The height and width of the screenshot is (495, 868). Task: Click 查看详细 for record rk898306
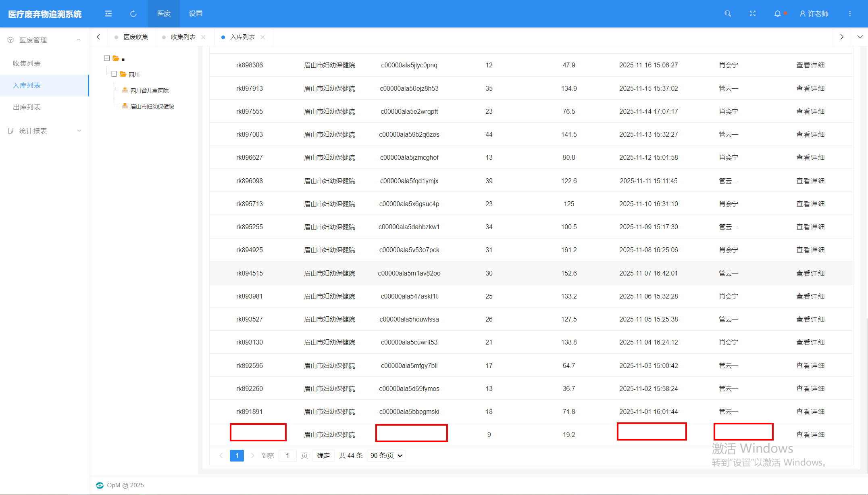(x=810, y=65)
